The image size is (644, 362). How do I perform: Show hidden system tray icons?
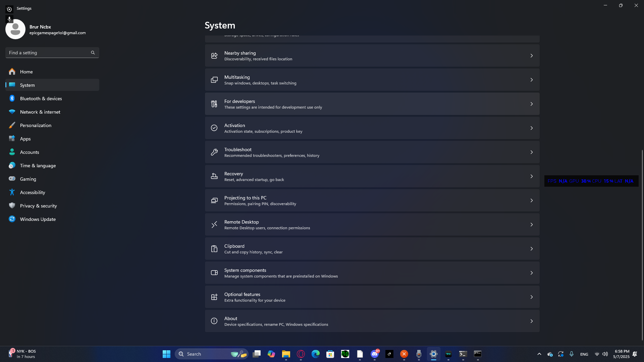(539, 354)
